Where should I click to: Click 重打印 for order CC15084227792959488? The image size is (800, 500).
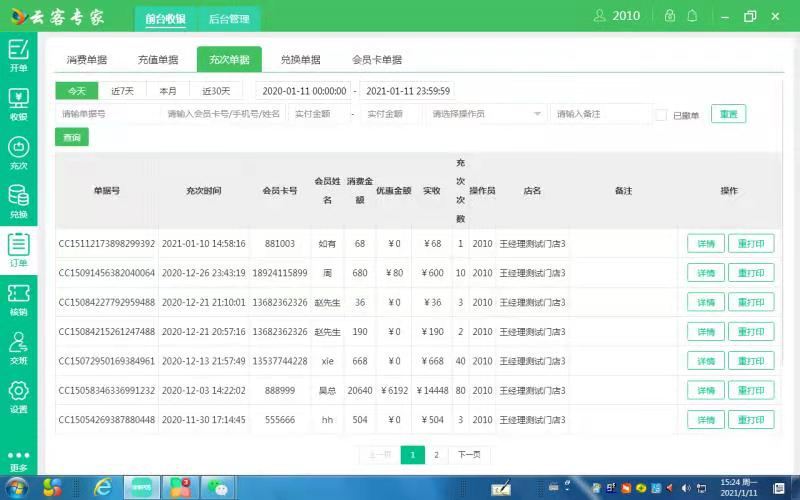[751, 302]
